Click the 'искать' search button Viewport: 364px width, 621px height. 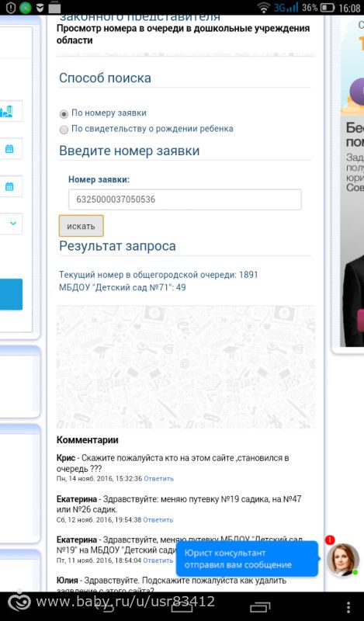coord(81,226)
